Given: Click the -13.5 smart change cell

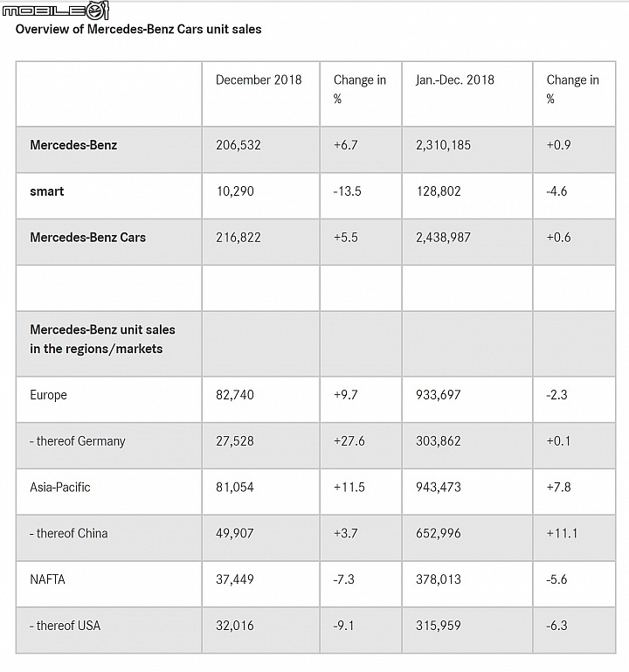Looking at the screenshot, I should coord(348,191).
